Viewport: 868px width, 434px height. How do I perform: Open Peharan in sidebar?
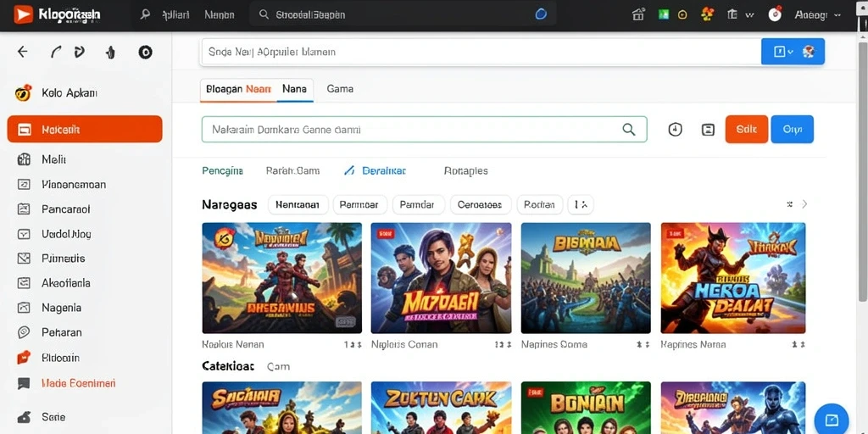pos(50,332)
